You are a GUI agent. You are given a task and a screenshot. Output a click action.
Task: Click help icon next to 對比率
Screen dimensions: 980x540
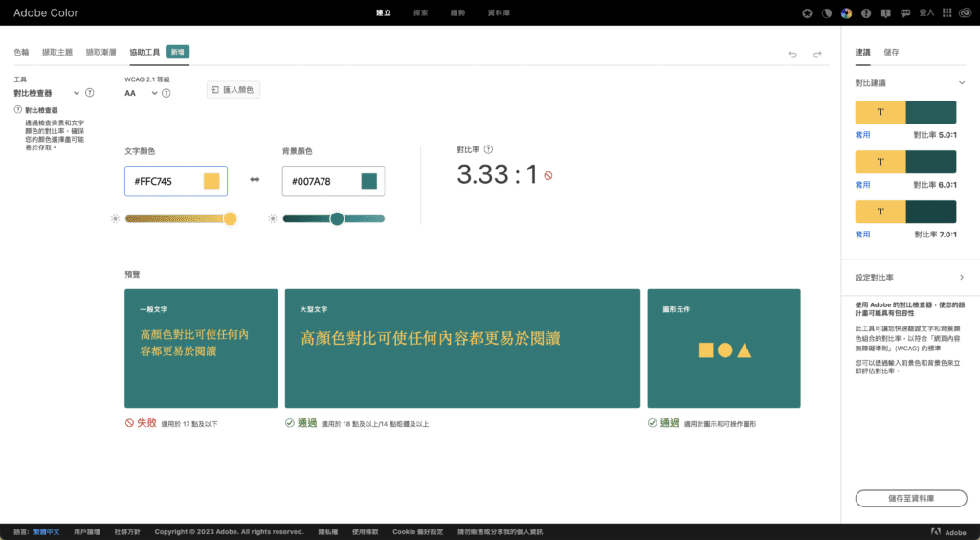[489, 149]
